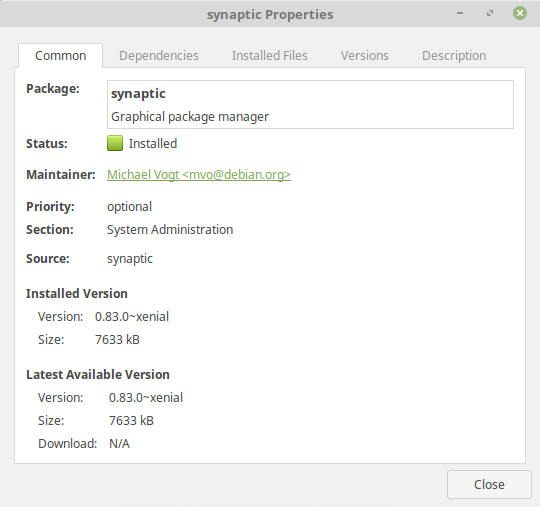Switch to the Versions tab
540x507 pixels.
click(x=365, y=55)
